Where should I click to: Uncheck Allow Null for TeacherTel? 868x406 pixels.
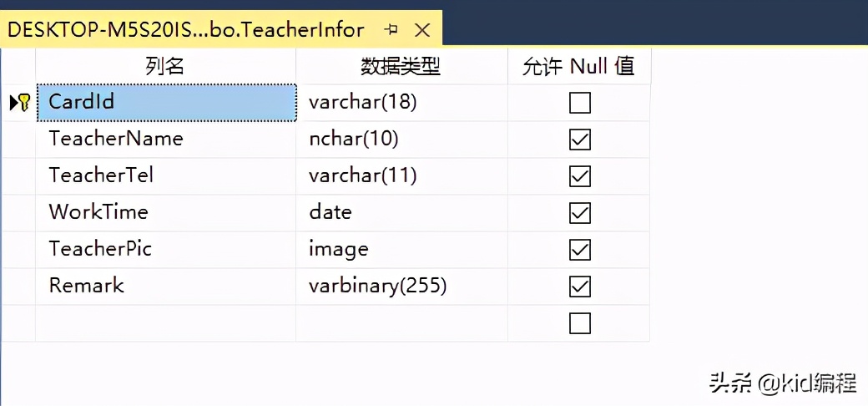(x=579, y=176)
